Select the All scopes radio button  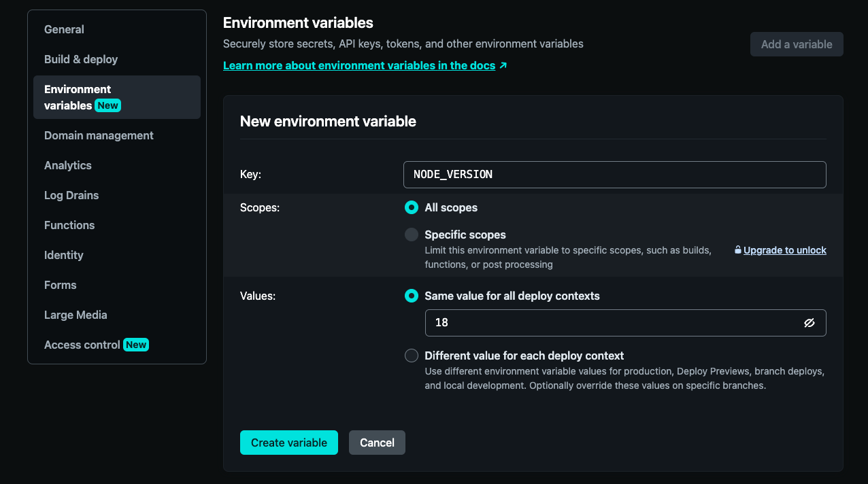tap(411, 207)
